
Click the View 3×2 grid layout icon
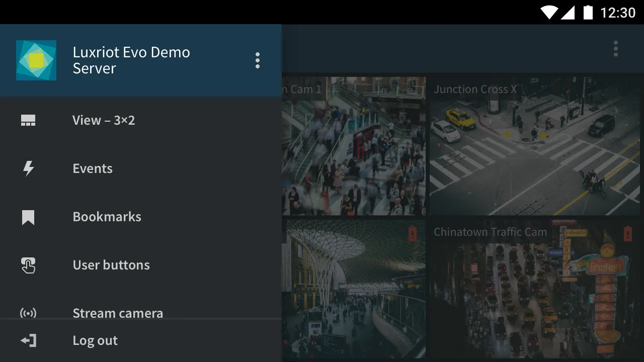tap(28, 120)
